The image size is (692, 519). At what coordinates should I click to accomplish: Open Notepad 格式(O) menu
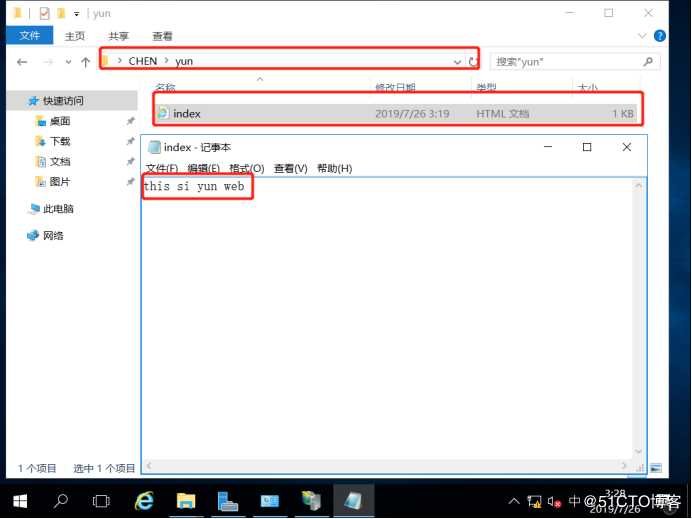247,168
